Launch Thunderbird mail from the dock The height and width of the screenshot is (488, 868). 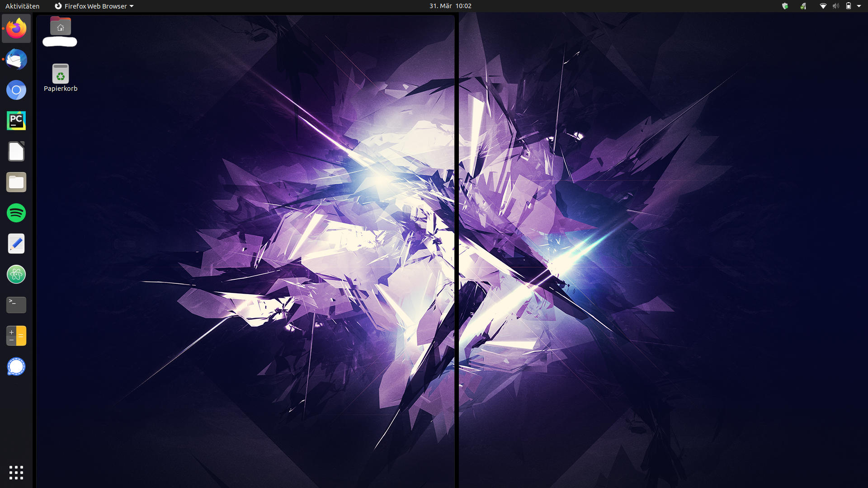(16, 59)
